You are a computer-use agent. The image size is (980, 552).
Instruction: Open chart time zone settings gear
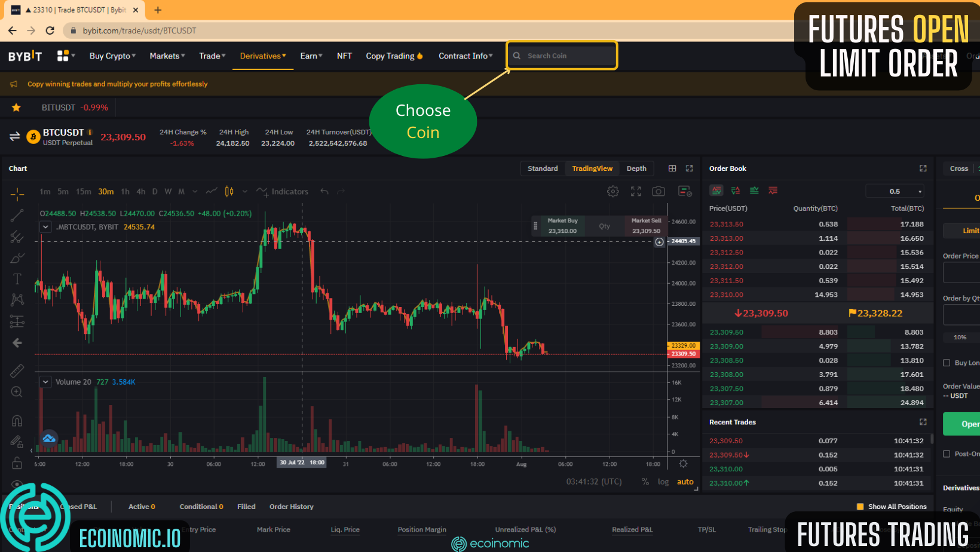(683, 464)
